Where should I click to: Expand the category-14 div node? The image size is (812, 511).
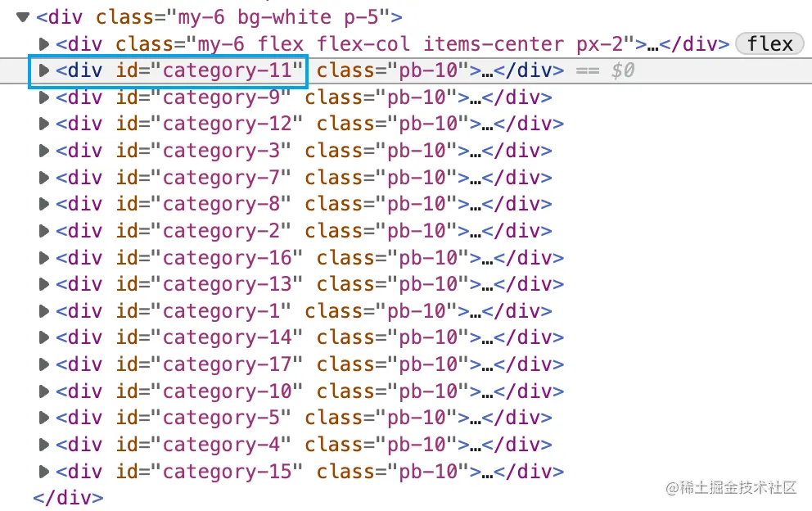44,337
